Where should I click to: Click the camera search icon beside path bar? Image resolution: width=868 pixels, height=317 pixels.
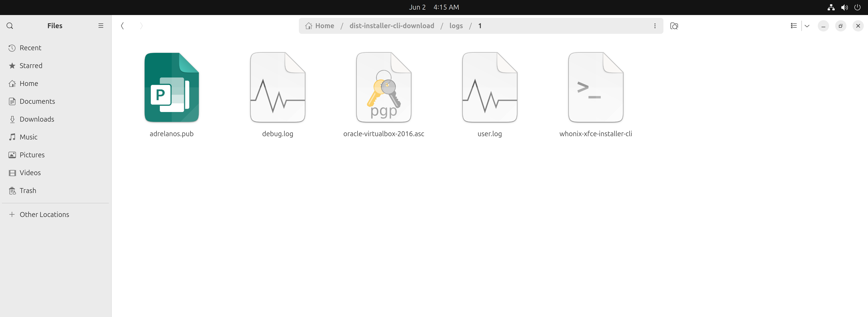[674, 26]
